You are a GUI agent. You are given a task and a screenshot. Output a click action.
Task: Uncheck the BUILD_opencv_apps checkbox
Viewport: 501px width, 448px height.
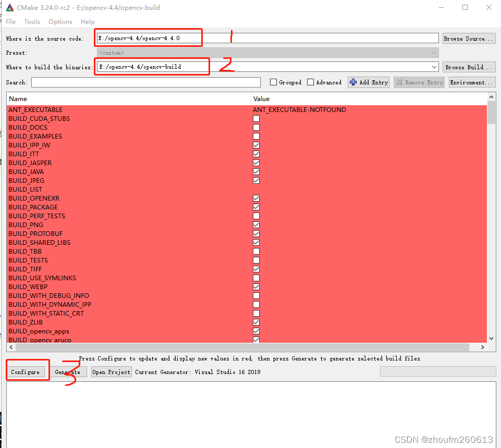click(256, 331)
